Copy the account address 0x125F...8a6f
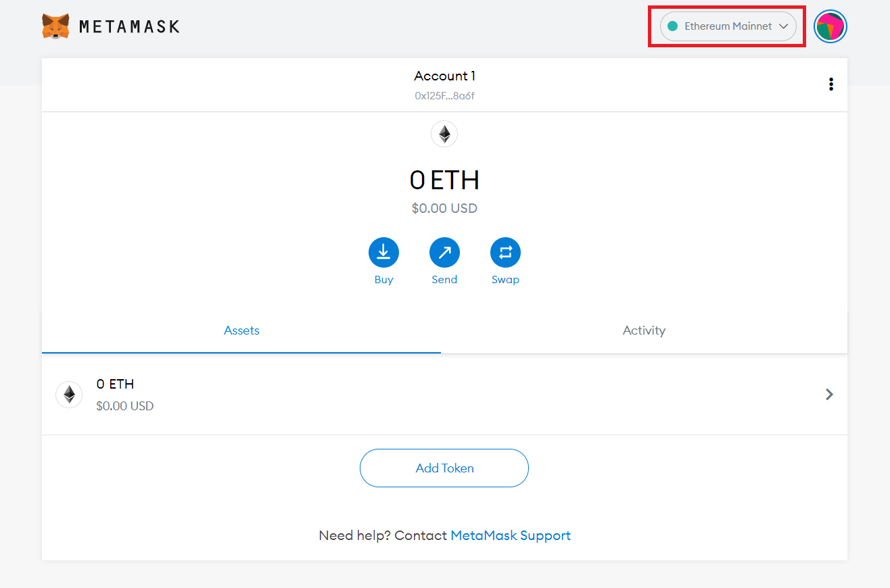Screen dimensions: 890x588 coord(444,95)
